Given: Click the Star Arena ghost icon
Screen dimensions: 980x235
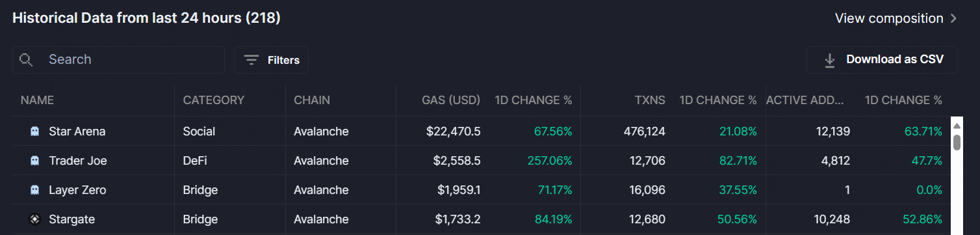Looking at the screenshot, I should [35, 131].
